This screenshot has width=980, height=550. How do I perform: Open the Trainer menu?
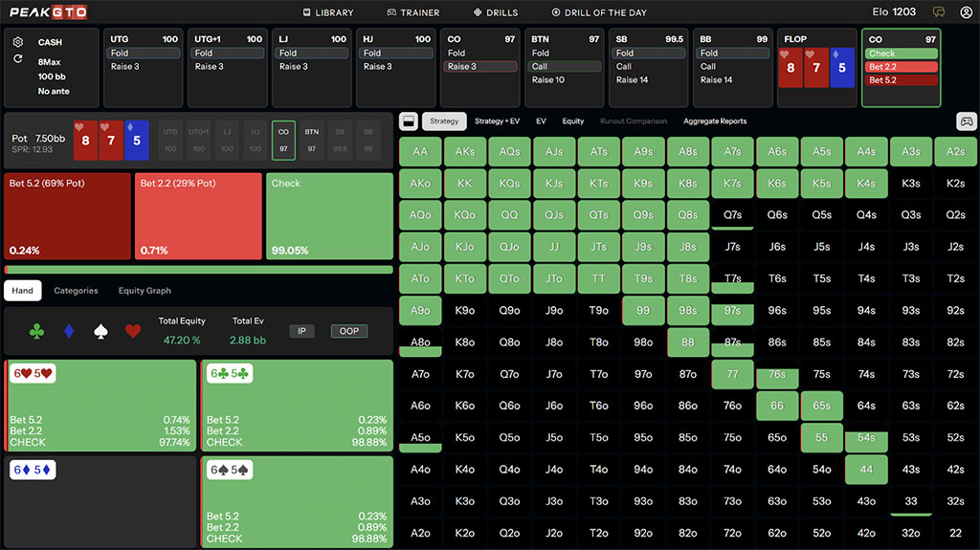pos(412,12)
